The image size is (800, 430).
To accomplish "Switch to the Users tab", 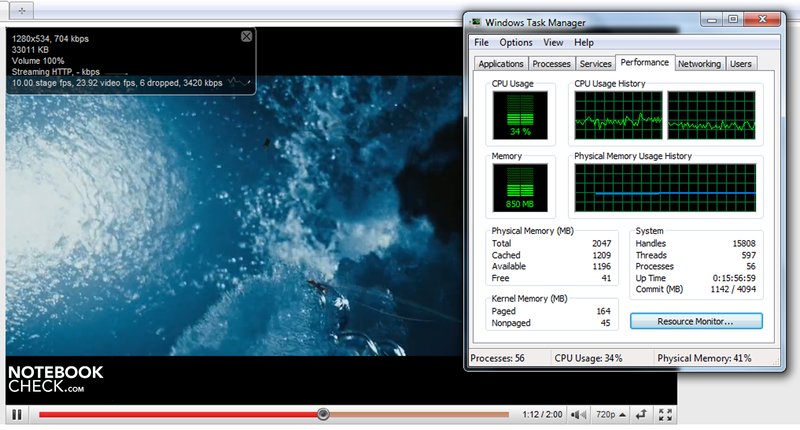I will (x=740, y=64).
